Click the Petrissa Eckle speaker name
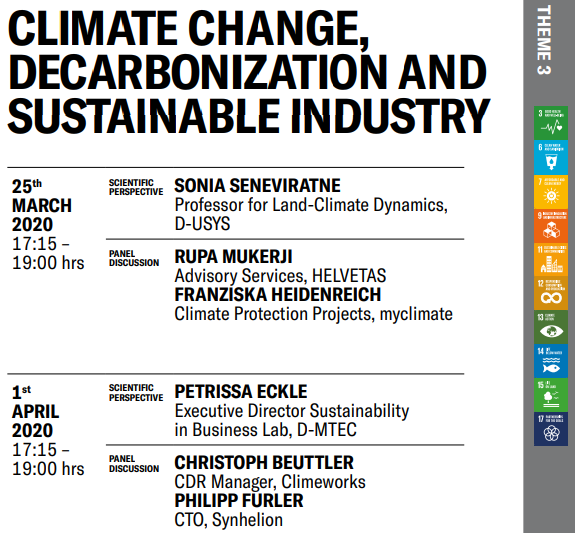This screenshot has height=533, width=575. tap(241, 392)
